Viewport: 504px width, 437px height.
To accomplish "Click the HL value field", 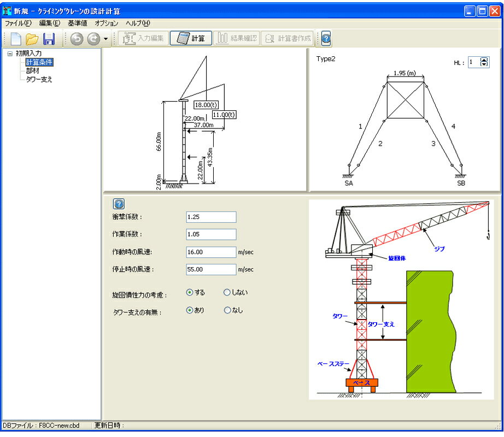I will (474, 62).
